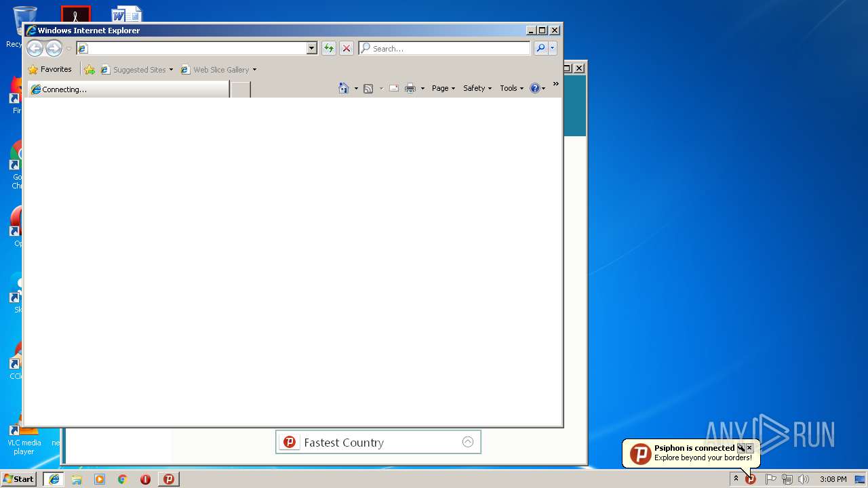Click the volume speaker tray icon

coord(804,479)
